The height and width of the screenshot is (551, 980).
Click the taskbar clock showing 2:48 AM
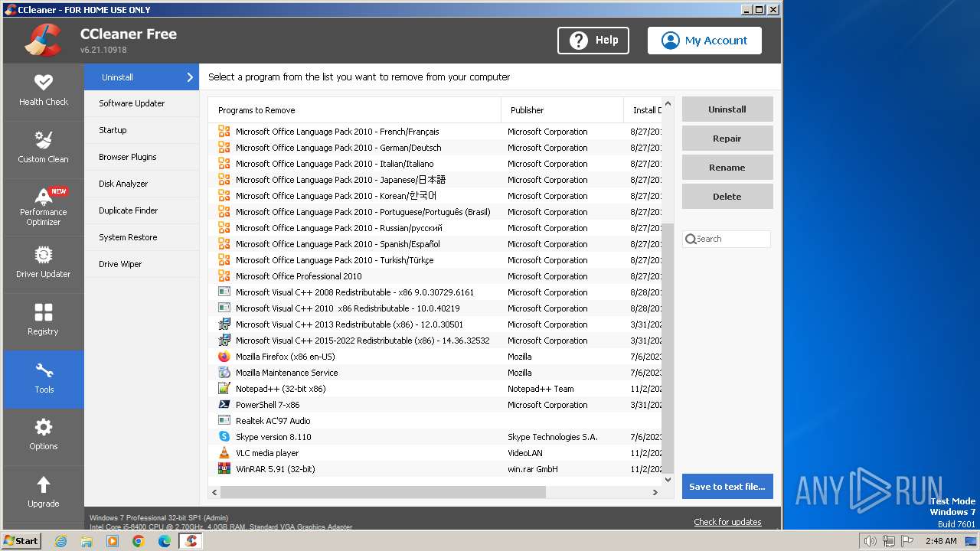pyautogui.click(x=940, y=541)
